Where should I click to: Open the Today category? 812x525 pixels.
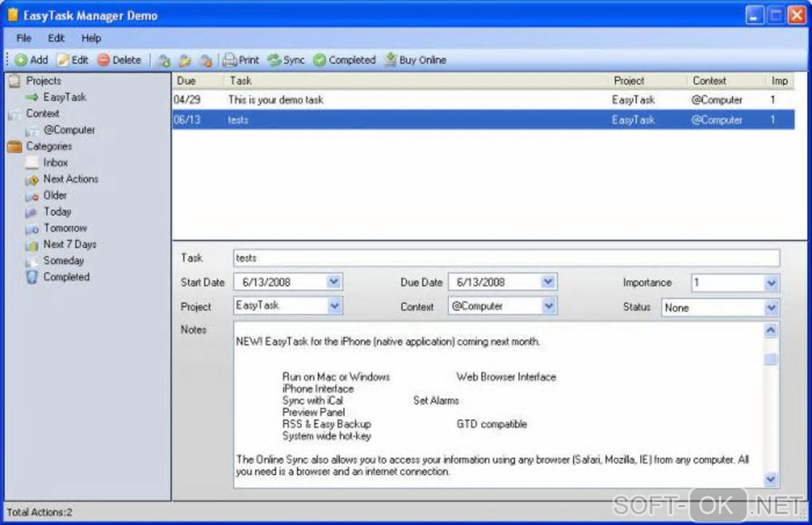57,212
